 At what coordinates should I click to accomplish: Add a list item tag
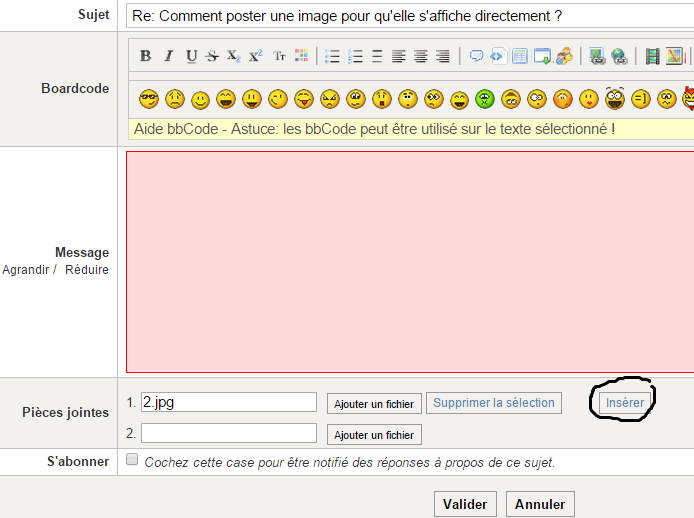click(x=377, y=56)
